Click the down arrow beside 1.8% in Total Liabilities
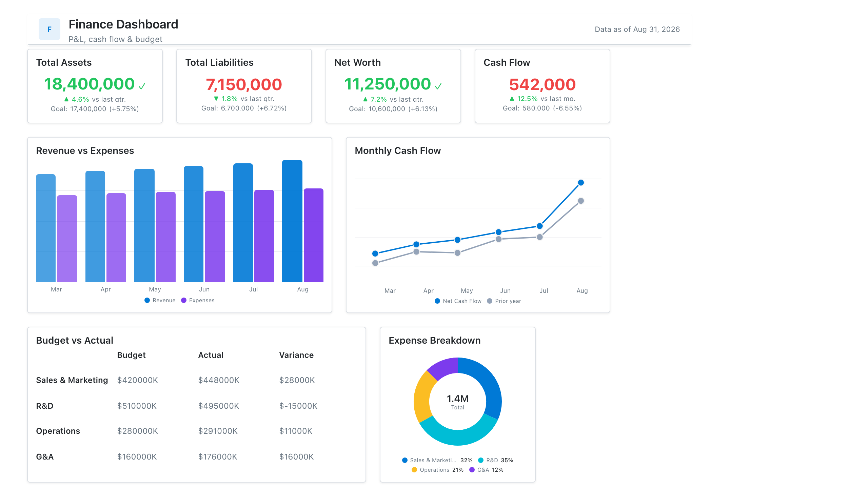Viewport: 868px width, 488px height. [216, 99]
